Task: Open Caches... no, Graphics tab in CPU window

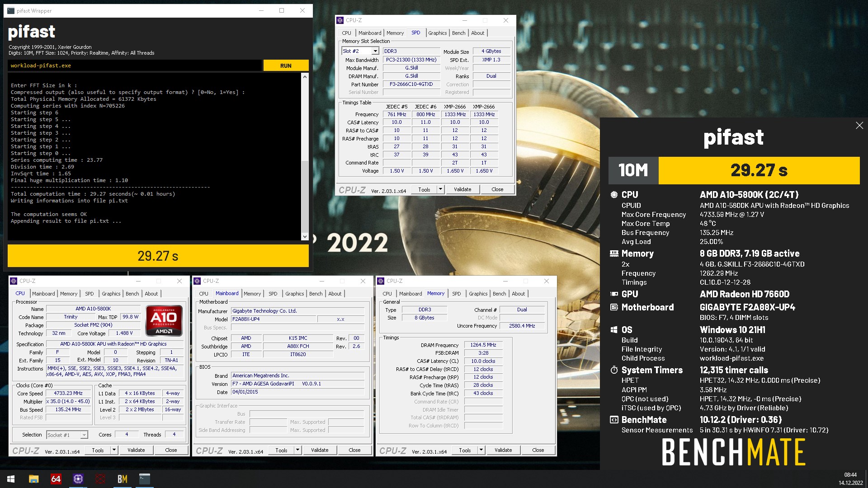Action: 111,294
